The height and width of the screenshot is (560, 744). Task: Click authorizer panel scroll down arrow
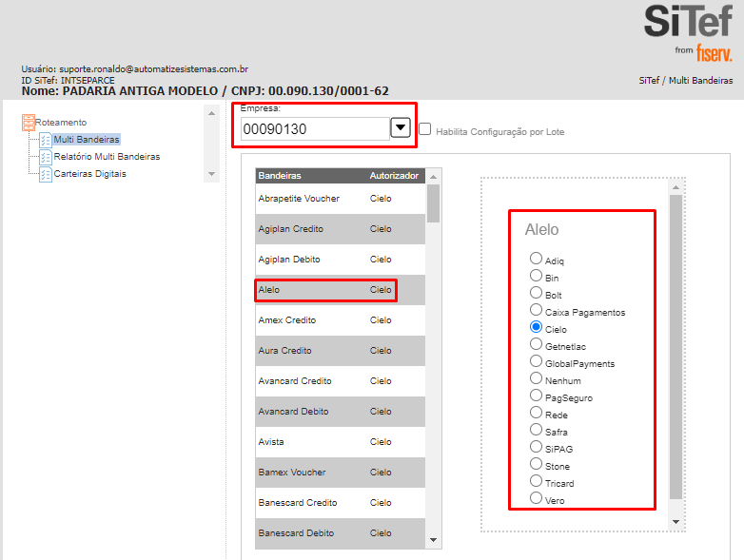(675, 522)
